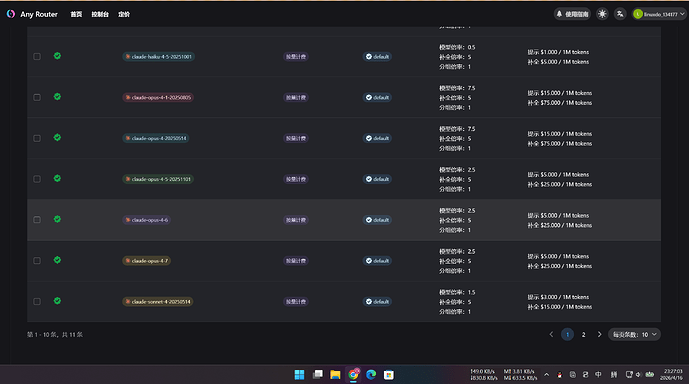Go to the previous page arrow
The height and width of the screenshot is (384, 689).
point(551,335)
